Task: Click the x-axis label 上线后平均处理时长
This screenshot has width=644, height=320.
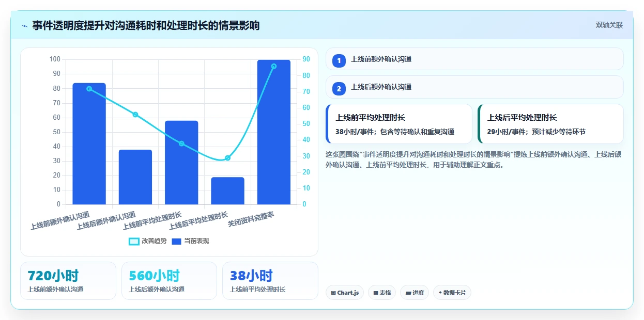Action: pyautogui.click(x=198, y=221)
